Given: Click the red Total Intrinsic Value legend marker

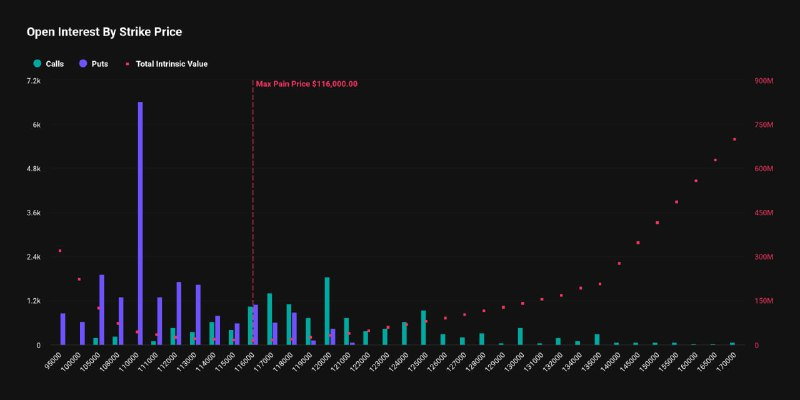Looking at the screenshot, I should tap(127, 63).
